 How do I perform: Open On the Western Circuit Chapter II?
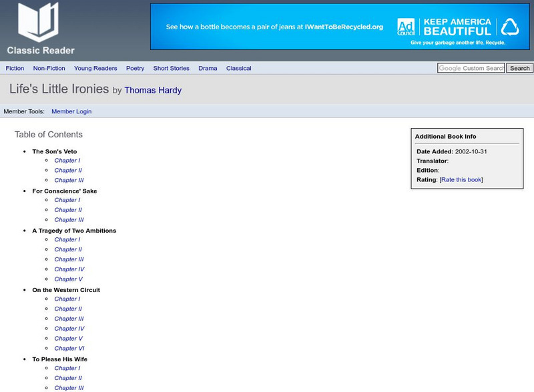(68, 308)
